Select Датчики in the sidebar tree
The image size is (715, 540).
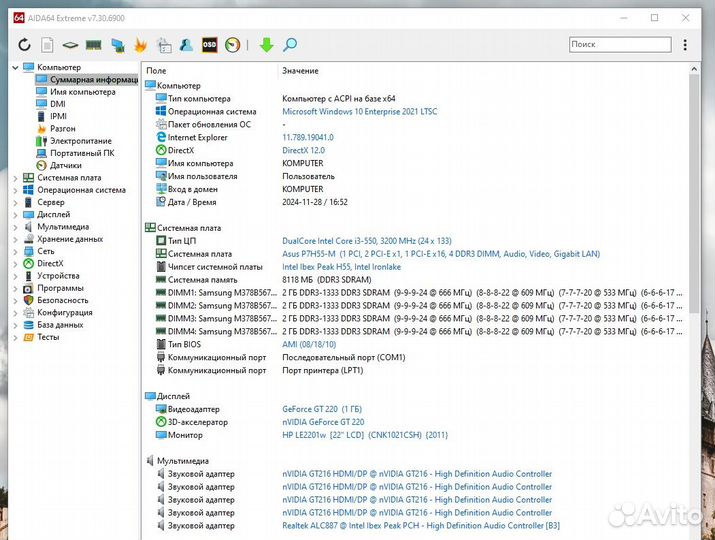tap(65, 166)
